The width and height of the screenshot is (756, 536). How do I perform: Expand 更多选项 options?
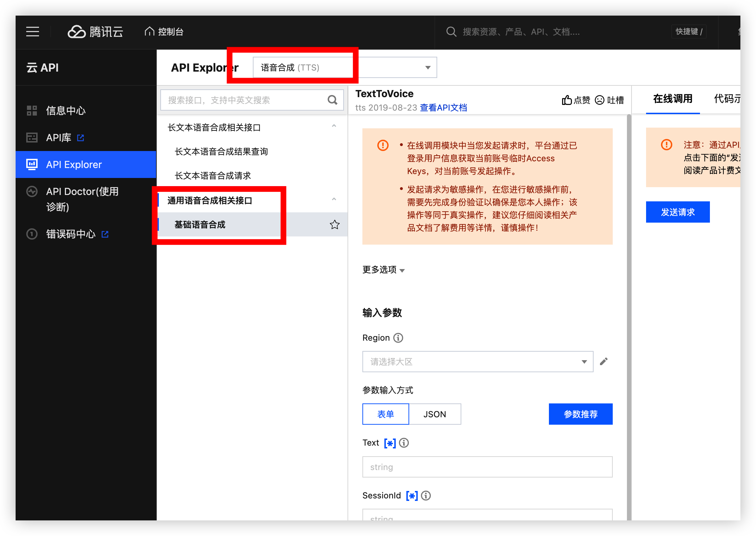click(x=383, y=269)
